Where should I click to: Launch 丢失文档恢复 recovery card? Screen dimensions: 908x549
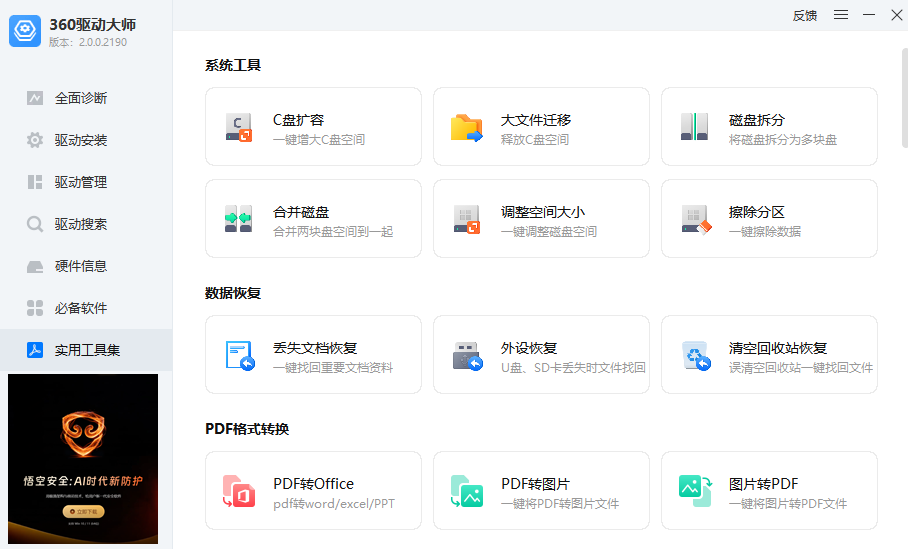click(313, 354)
